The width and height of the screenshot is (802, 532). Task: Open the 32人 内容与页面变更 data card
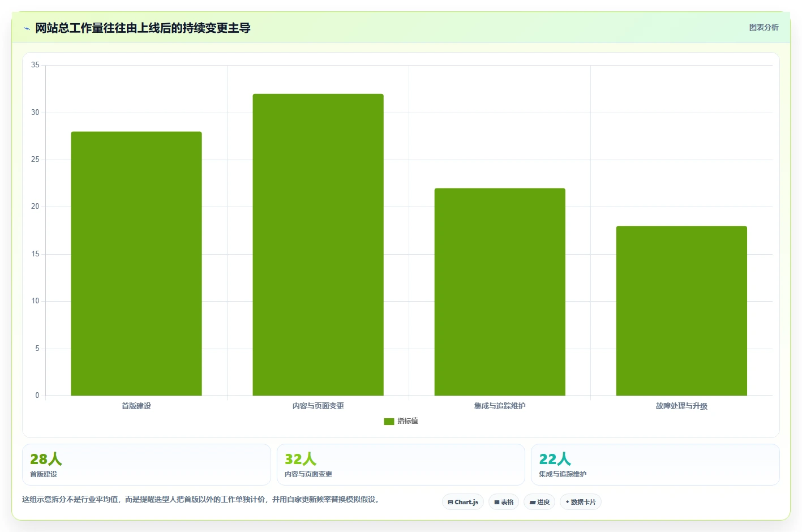point(401,465)
